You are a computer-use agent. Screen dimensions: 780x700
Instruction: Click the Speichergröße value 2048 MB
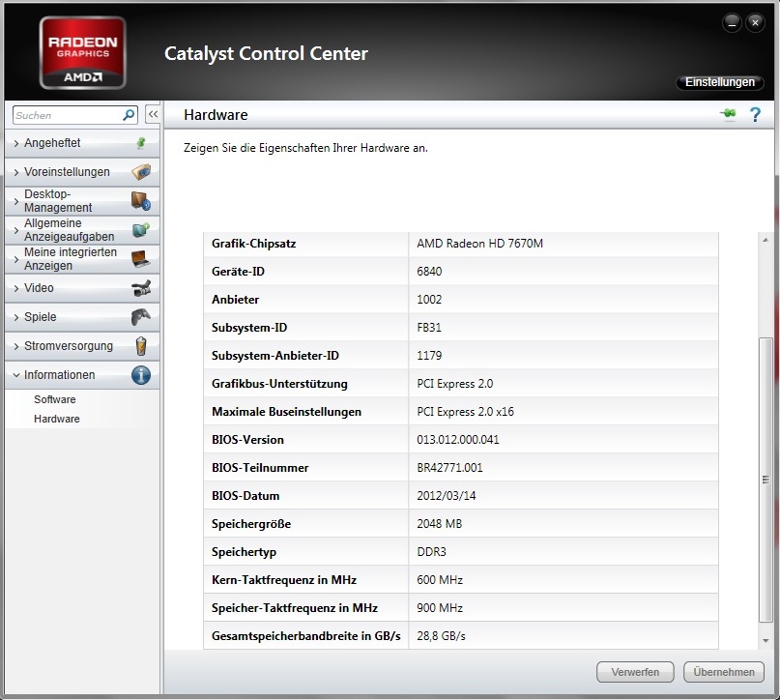point(439,524)
